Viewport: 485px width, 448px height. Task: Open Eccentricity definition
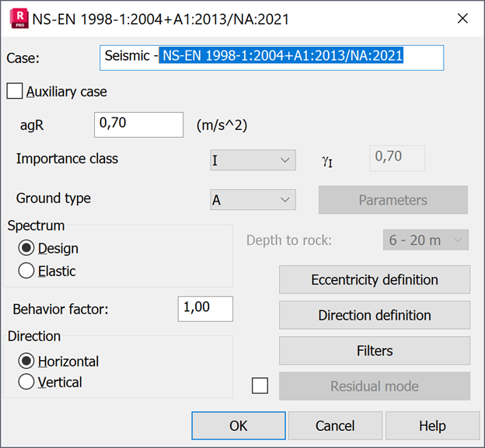point(375,279)
